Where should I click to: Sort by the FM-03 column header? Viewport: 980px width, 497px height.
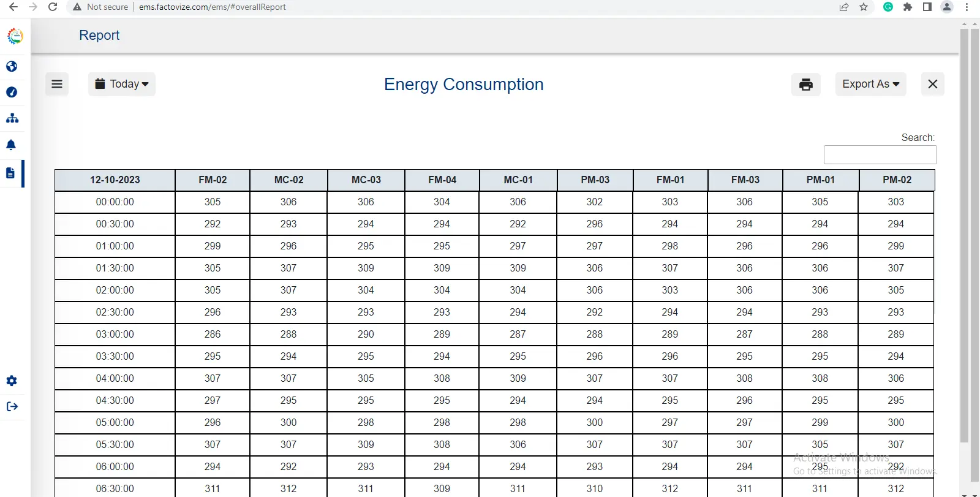tap(745, 180)
